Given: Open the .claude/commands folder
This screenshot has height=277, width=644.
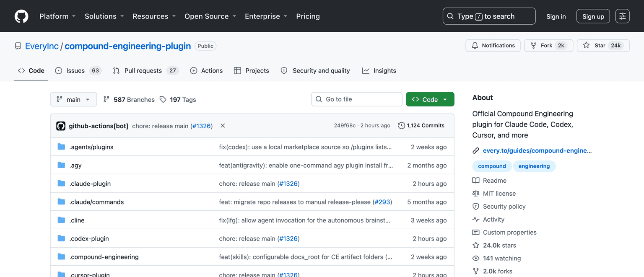Looking at the screenshot, I should [x=96, y=202].
